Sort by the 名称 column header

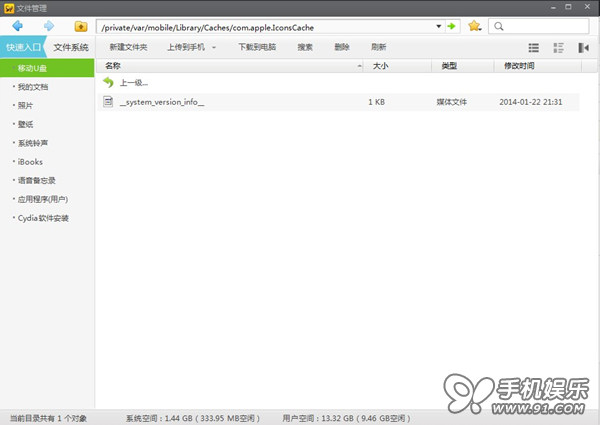pos(229,66)
